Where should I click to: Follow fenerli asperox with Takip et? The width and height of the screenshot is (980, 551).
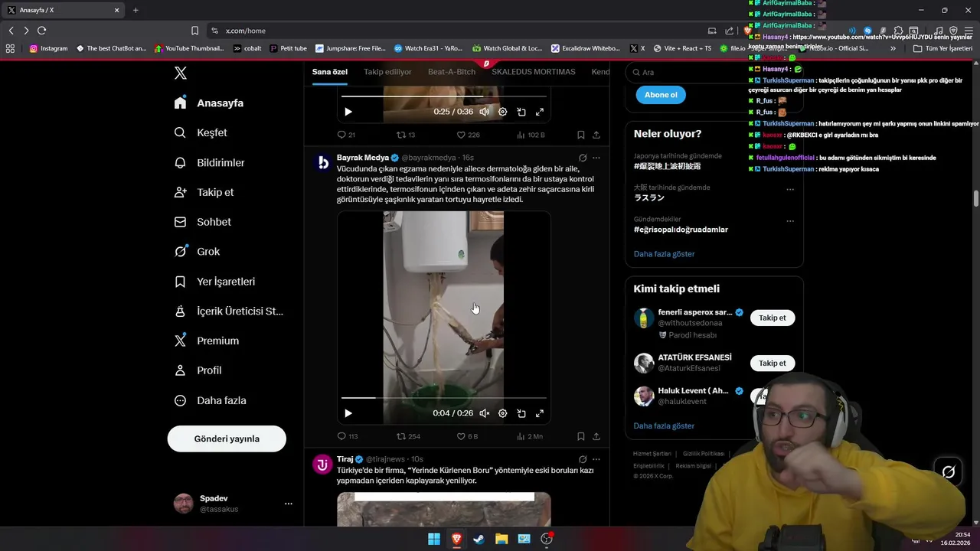click(773, 318)
